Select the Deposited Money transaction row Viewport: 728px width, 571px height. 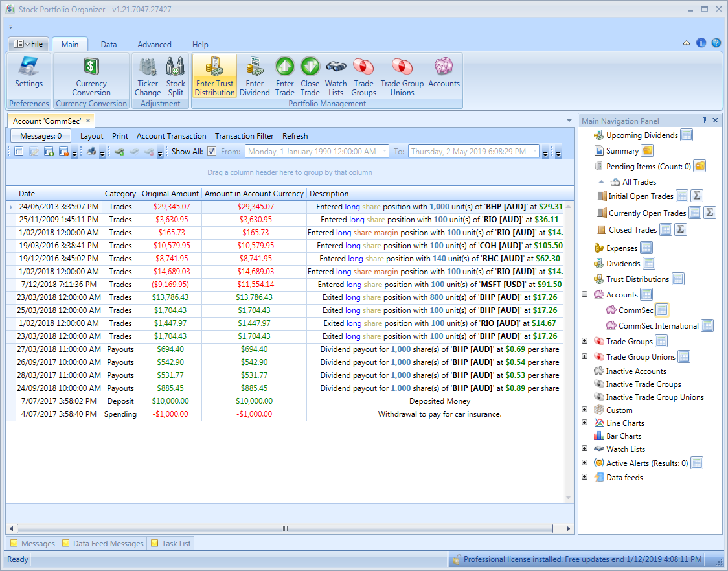pos(284,401)
